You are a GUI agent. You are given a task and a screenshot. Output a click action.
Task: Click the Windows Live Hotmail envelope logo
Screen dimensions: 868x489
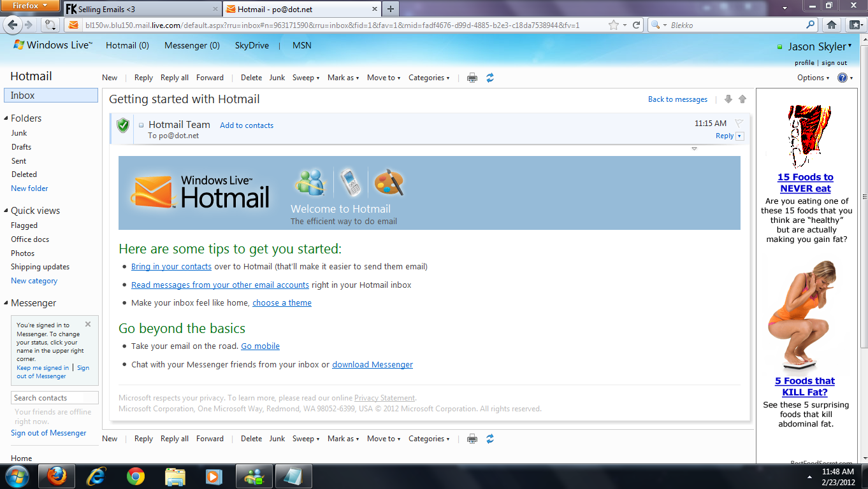pyautogui.click(x=152, y=192)
